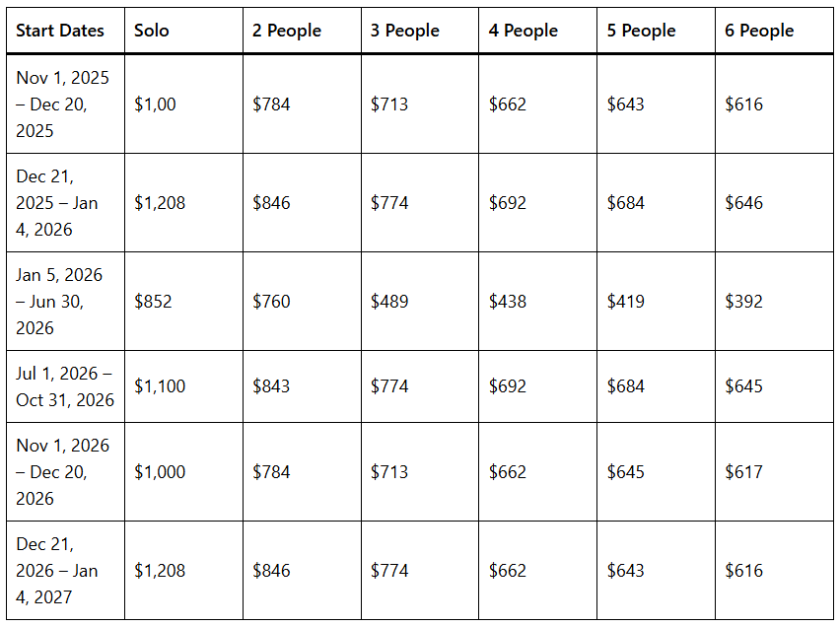Click the 6 People column header
The image size is (840, 627).
pos(759,31)
